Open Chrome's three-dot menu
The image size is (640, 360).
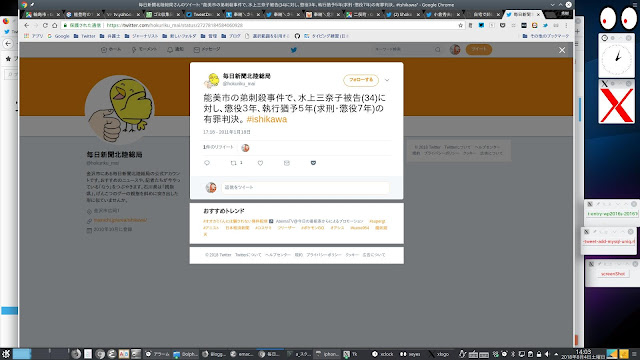click(567, 25)
